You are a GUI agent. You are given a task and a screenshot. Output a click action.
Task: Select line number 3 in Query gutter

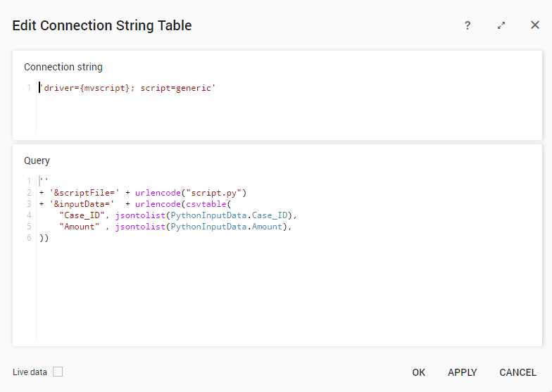pyautogui.click(x=29, y=203)
